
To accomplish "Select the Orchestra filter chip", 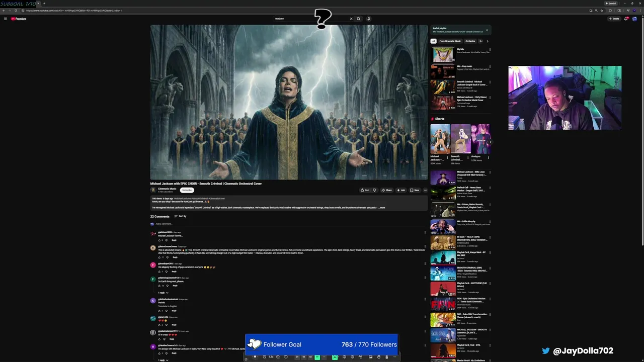I will point(470,41).
